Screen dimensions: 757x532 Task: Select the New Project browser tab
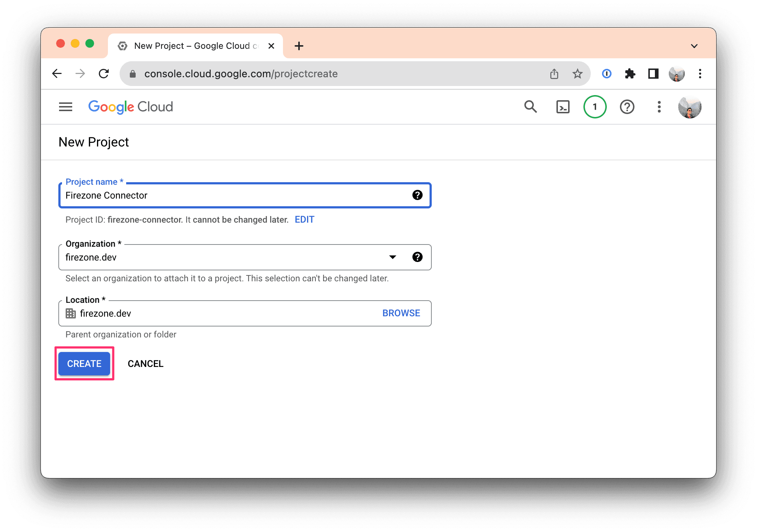point(190,46)
